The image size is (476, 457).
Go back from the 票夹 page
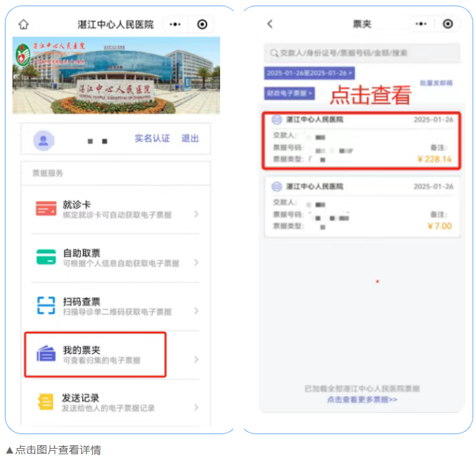(x=270, y=24)
